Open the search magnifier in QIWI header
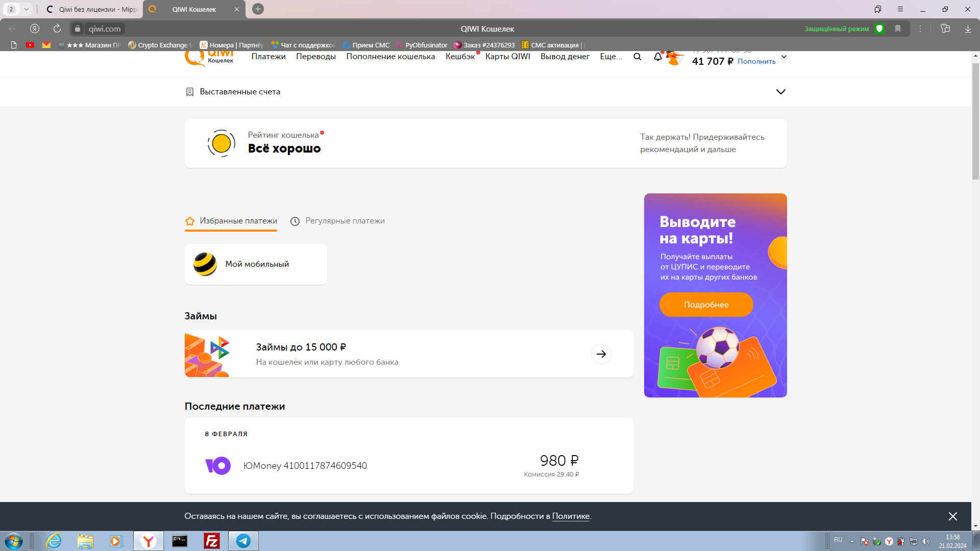This screenshot has height=551, width=980. tap(637, 57)
